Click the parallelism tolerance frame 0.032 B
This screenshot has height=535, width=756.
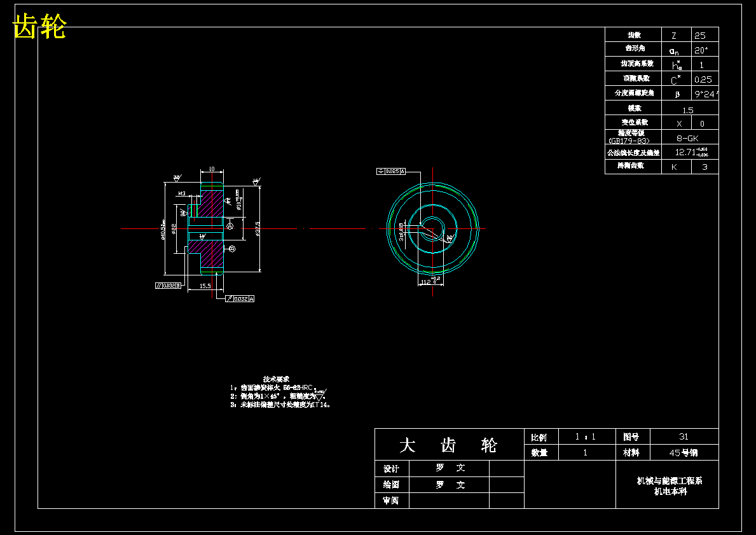(168, 286)
